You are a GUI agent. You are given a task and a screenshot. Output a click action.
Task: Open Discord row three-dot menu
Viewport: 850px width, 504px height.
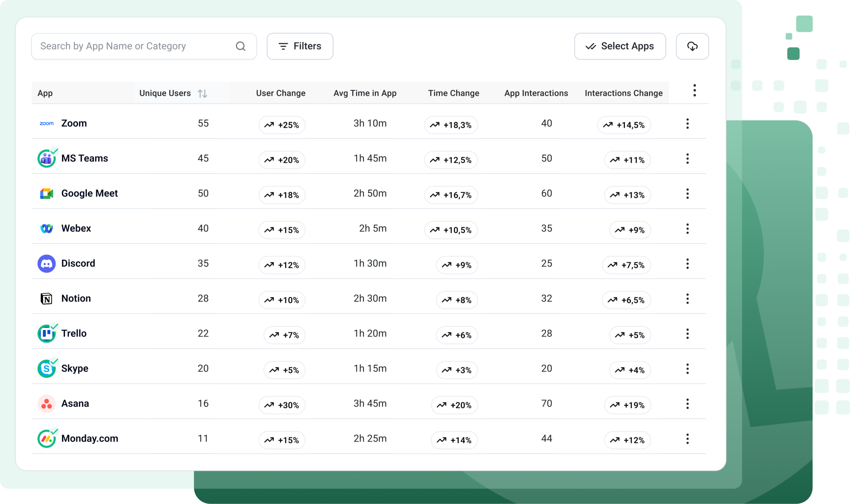(x=688, y=263)
